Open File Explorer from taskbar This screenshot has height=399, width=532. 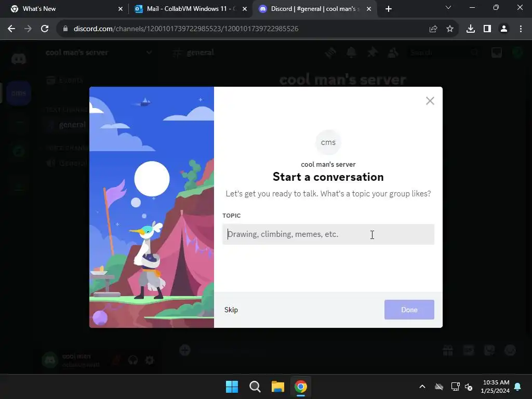point(278,387)
